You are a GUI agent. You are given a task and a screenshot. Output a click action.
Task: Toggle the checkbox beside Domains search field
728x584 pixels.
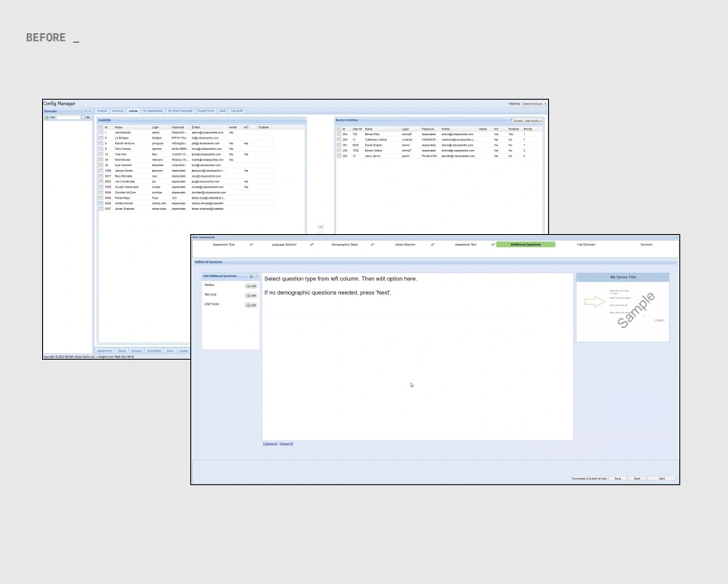pos(83,117)
